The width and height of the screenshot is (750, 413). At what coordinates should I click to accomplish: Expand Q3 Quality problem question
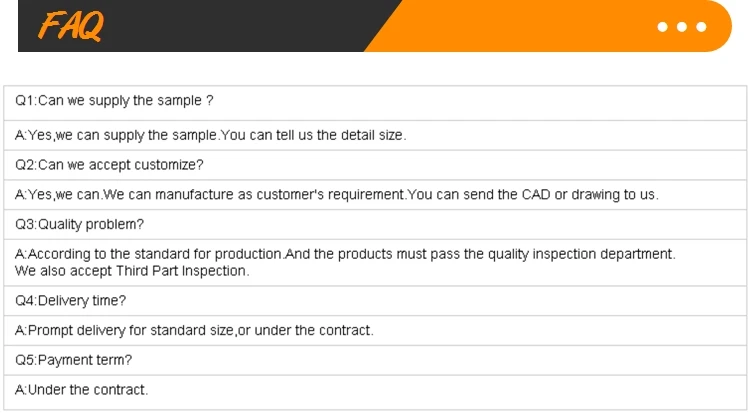pos(79,224)
